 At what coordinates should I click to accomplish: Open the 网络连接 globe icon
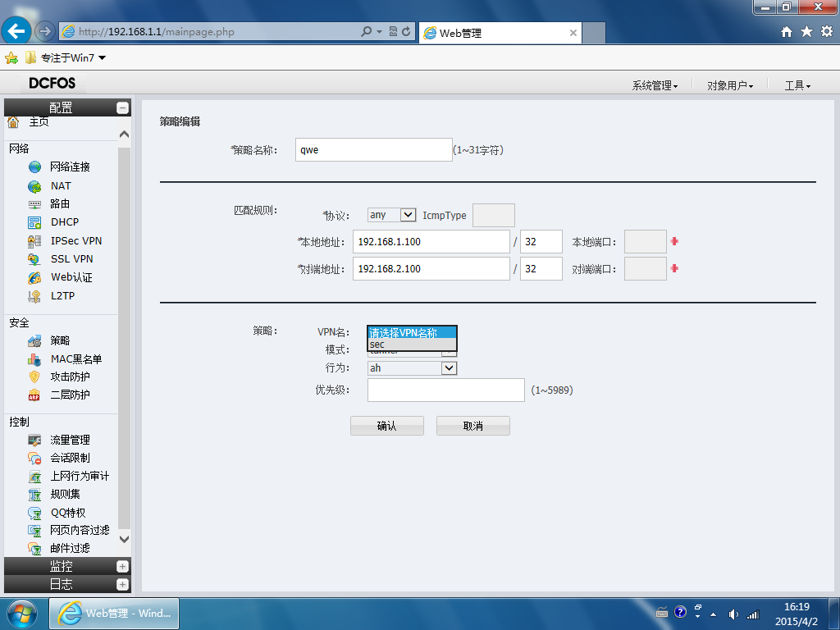coord(34,167)
